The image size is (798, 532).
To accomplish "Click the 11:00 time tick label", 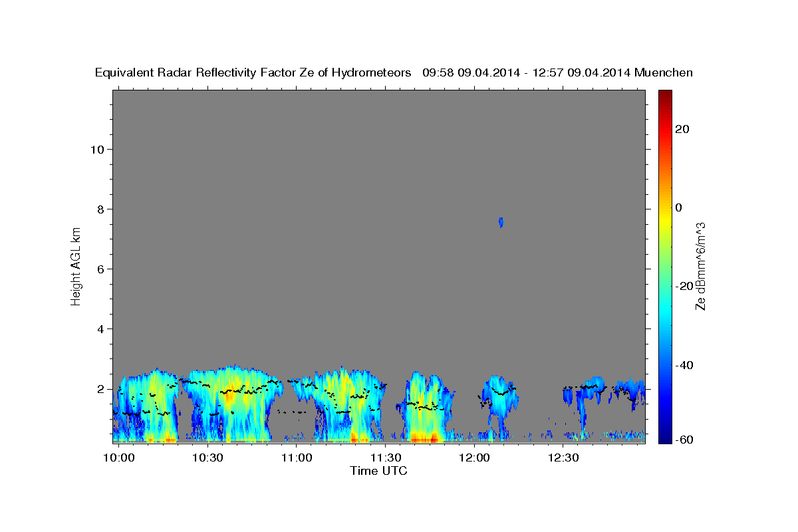I will (297, 458).
